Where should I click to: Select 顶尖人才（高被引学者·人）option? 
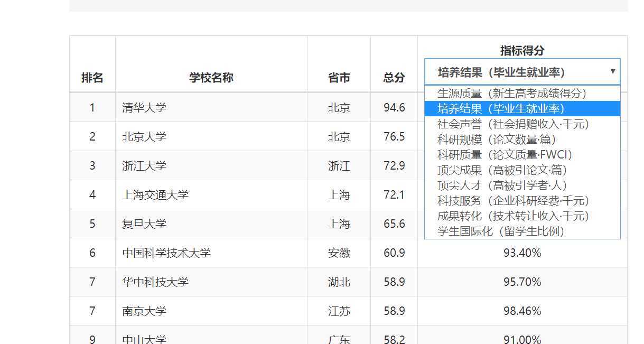tap(522, 185)
